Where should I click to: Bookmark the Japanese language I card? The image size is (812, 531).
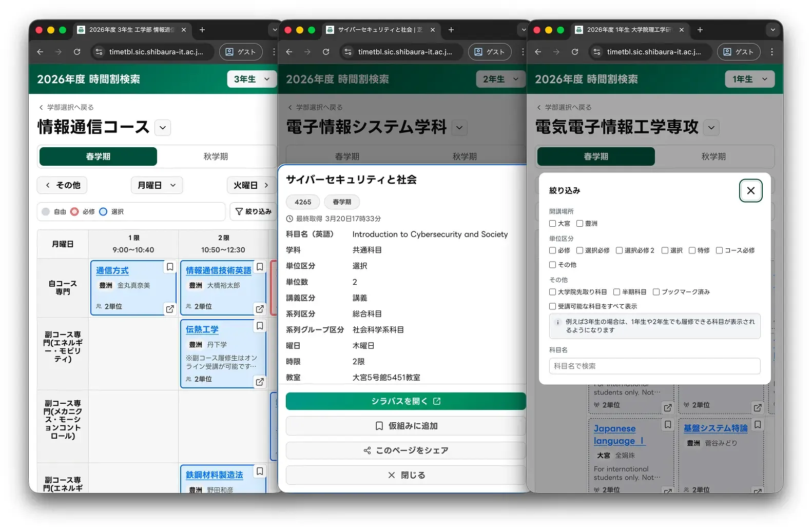coord(668,425)
